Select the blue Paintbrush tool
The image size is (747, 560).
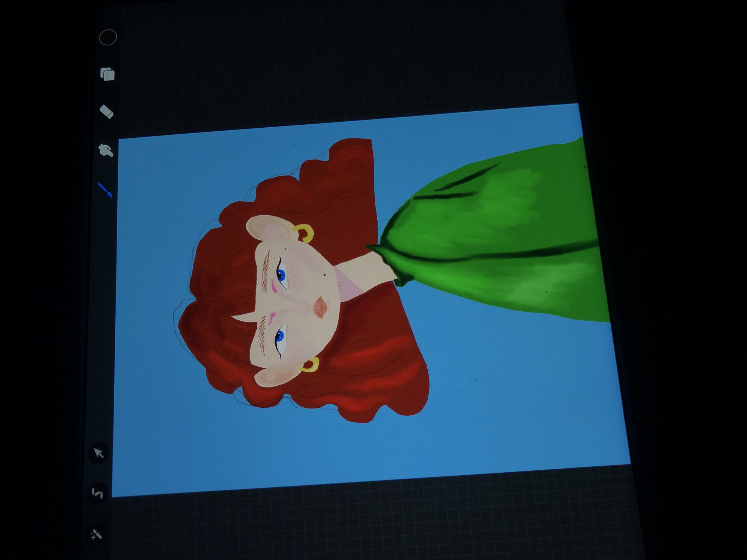click(105, 190)
